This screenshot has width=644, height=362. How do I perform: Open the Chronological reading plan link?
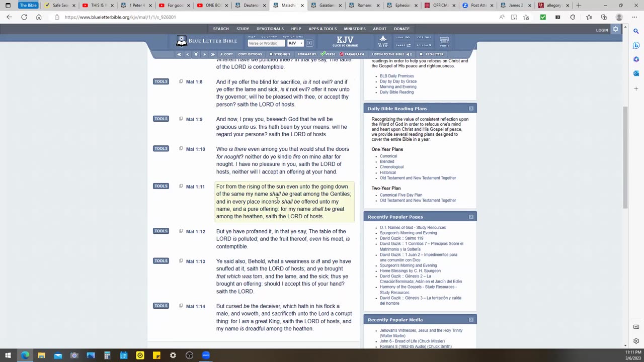click(x=391, y=167)
